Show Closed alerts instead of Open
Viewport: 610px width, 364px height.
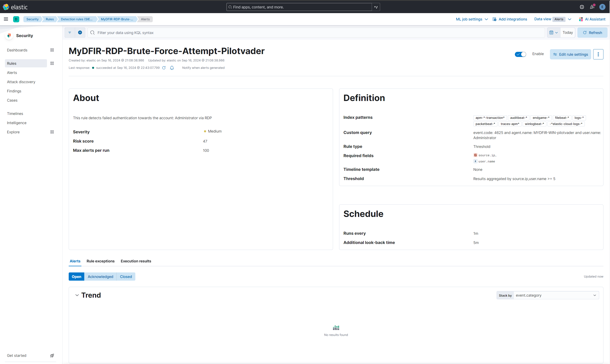pos(125,277)
